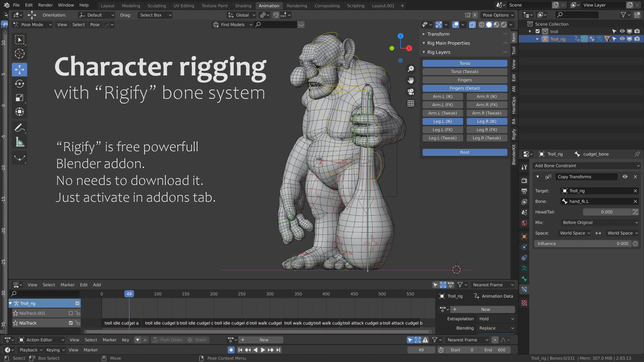Select the Rotate tool in the toolbar
The height and width of the screenshot is (362, 644).
[x=19, y=83]
